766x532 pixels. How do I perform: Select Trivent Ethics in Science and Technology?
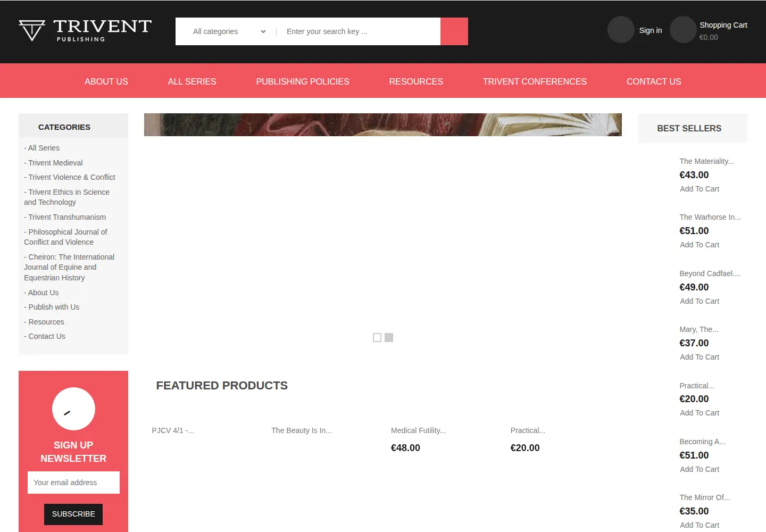(66, 197)
